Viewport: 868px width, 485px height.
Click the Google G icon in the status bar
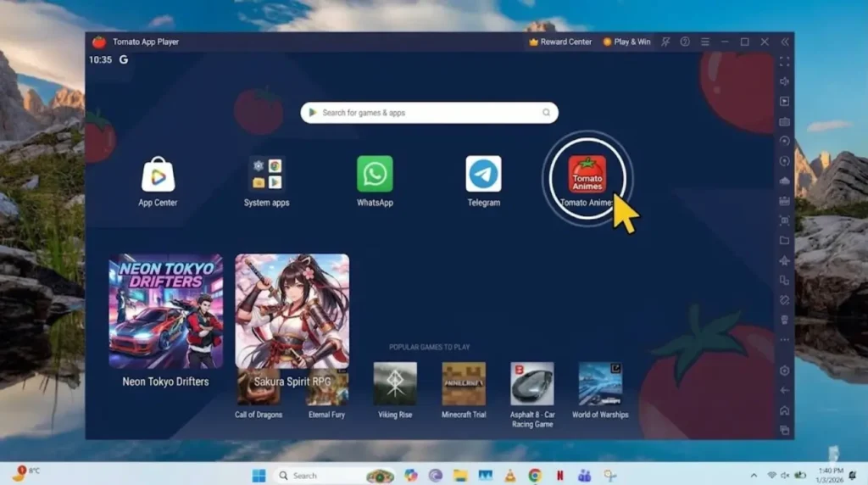pos(124,59)
